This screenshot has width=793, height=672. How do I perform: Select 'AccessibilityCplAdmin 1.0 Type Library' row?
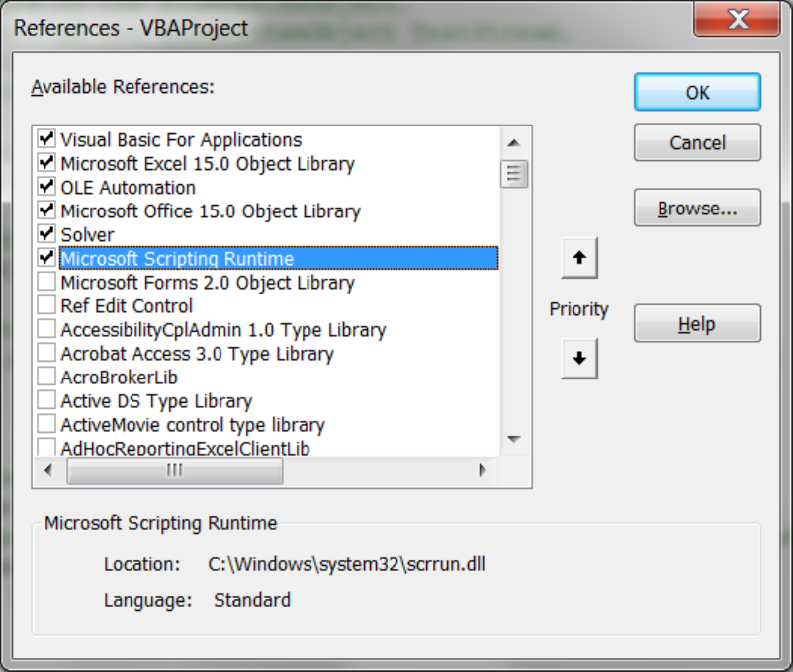pyautogui.click(x=279, y=330)
